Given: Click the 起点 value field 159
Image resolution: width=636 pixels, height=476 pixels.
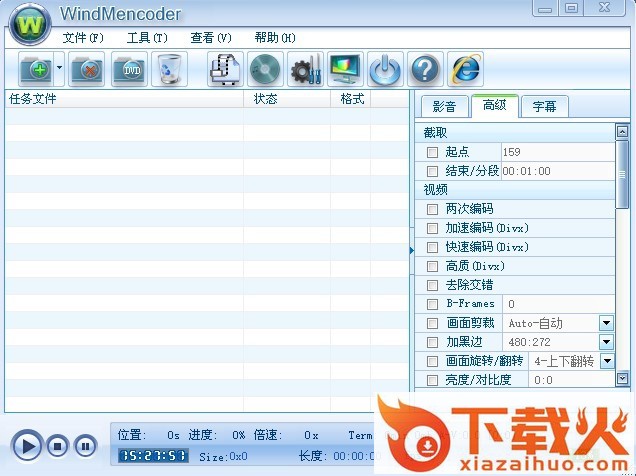Looking at the screenshot, I should coord(558,152).
